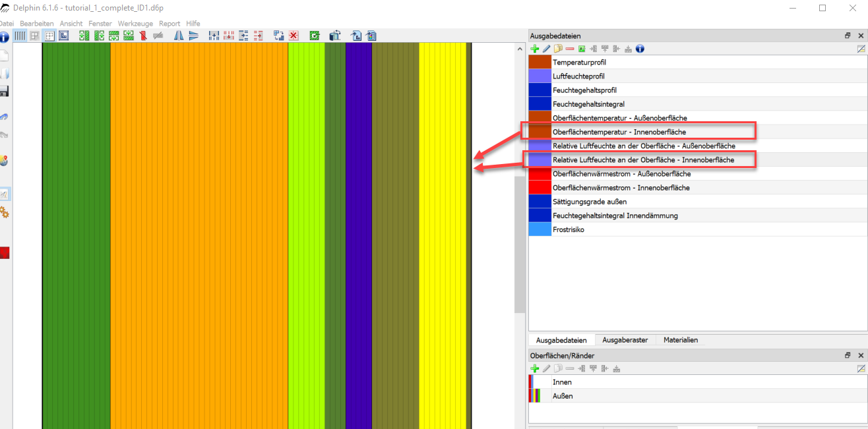Close the Oberflächen/Ränder panel
This screenshot has height=429, width=868.
point(861,355)
